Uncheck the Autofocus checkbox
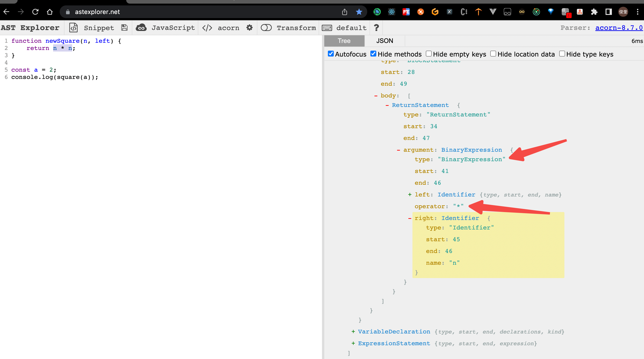The image size is (644, 359). click(331, 54)
